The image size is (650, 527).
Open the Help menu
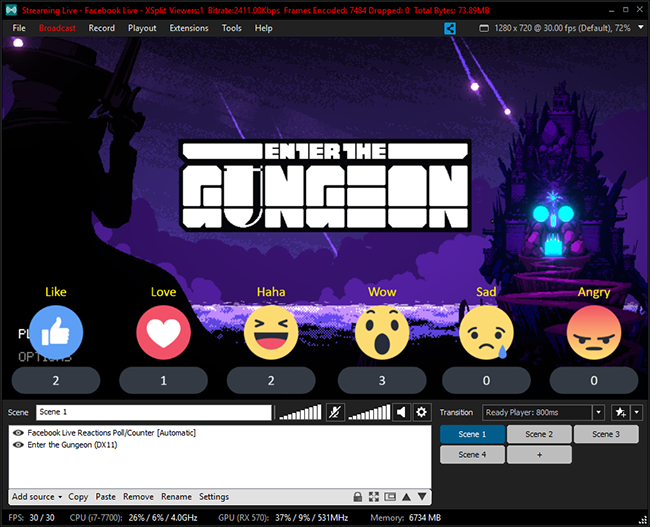point(264,28)
